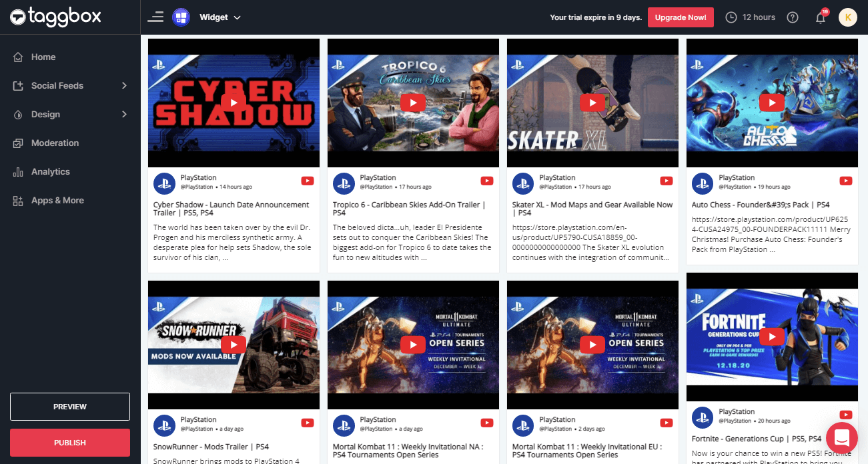Image resolution: width=868 pixels, height=464 pixels.
Task: Go to Home in sidebar
Action: coord(43,57)
